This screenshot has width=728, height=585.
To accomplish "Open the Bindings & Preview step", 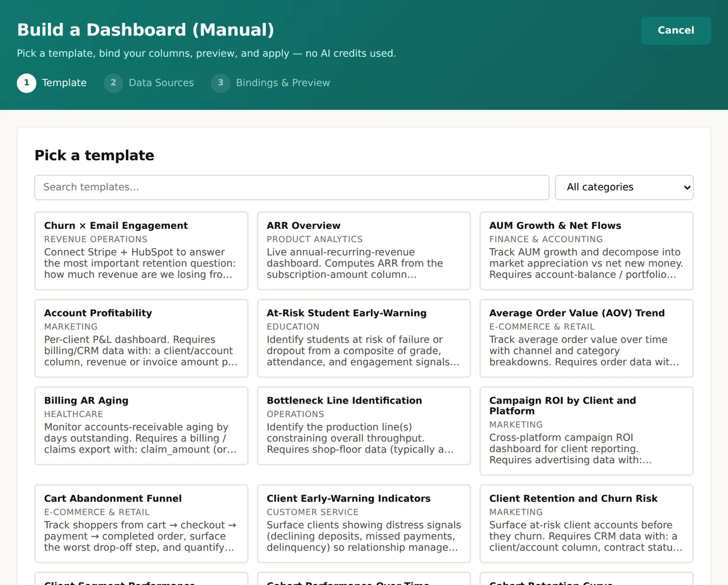I will tap(270, 83).
